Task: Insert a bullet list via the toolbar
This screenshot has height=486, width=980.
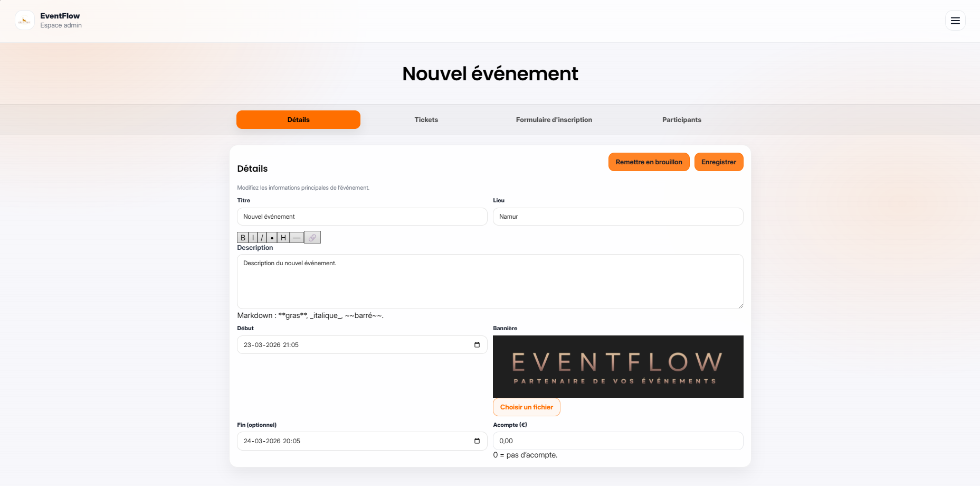Action: (271, 237)
